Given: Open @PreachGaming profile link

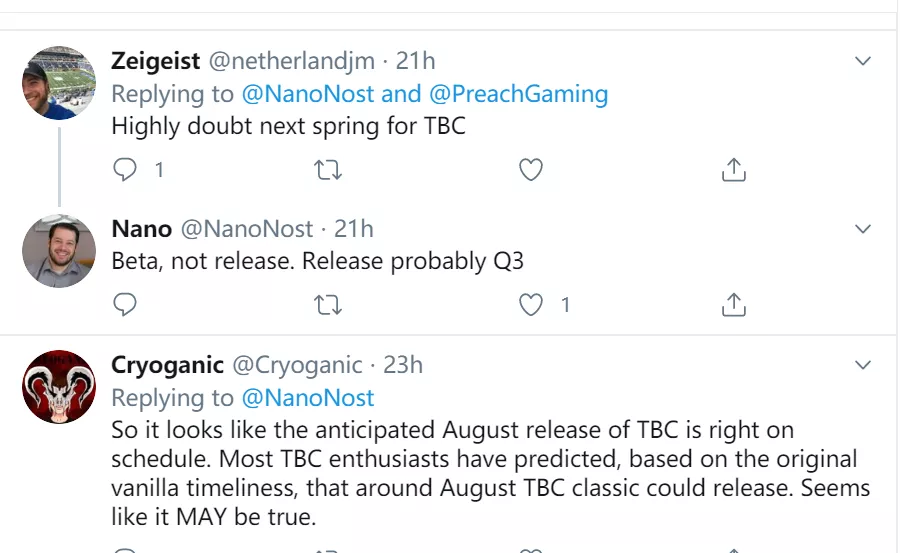Looking at the screenshot, I should pos(518,94).
